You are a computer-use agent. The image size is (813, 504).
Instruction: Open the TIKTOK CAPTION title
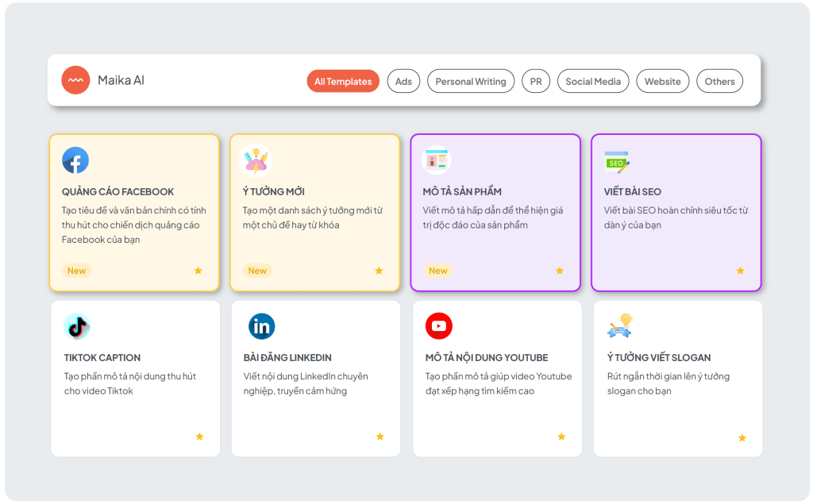(102, 358)
